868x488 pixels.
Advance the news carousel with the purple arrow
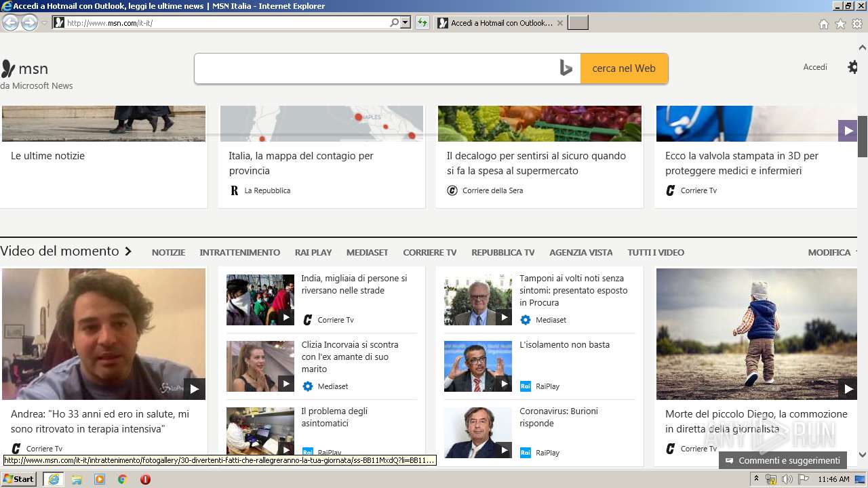point(848,130)
